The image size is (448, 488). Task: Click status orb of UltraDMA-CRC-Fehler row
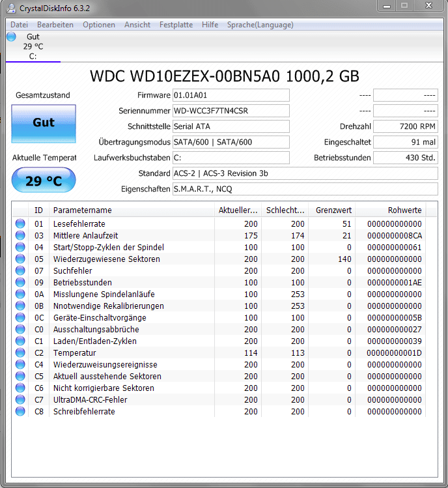pyautogui.click(x=20, y=399)
